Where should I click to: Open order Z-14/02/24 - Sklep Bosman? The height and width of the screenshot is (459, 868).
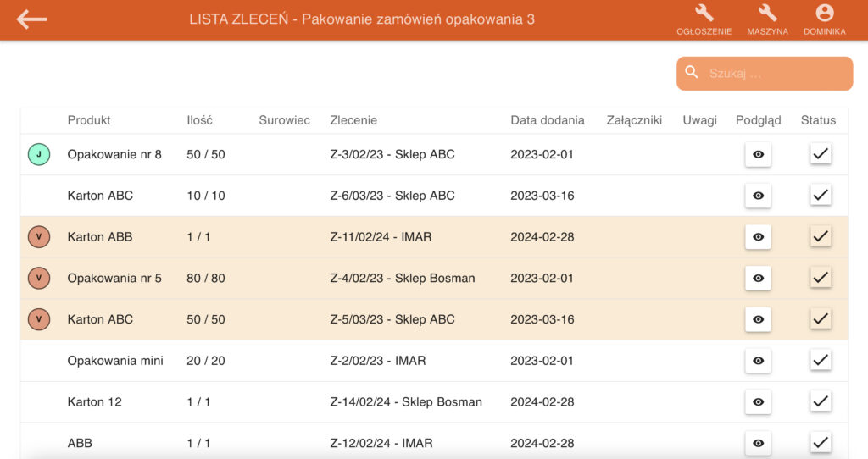tap(405, 402)
